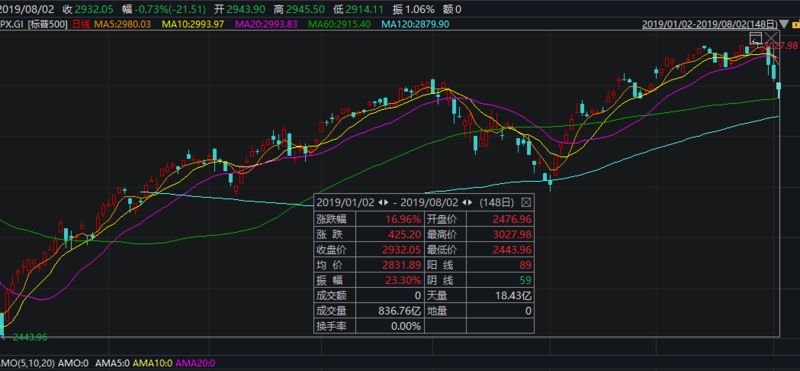Step start date 2019/01/02 forward

[385, 202]
